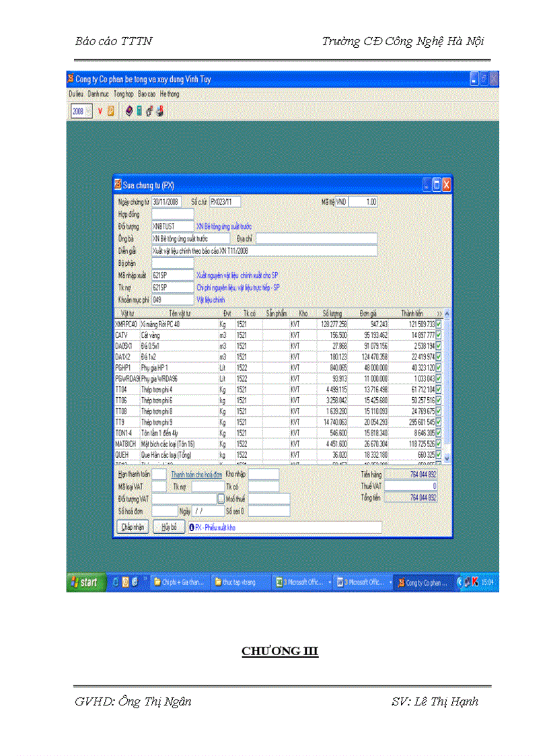Viewport: 549px width, 756px height.
Task: Click the printer toolbar icon
Action: (x=159, y=112)
